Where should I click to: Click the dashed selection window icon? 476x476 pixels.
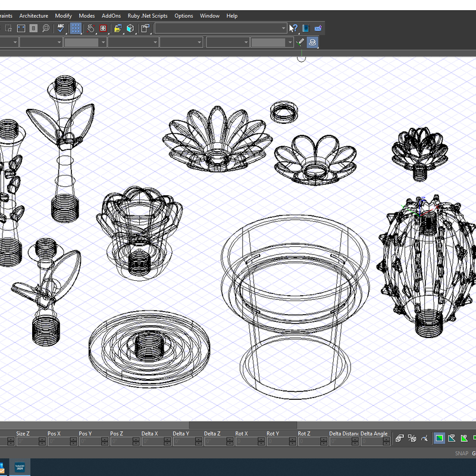(x=8, y=28)
